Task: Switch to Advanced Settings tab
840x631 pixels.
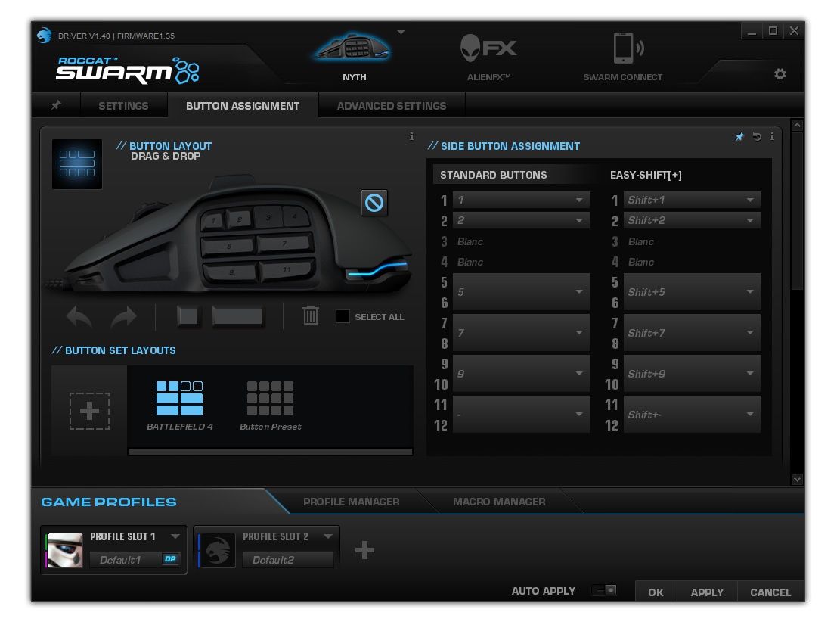Action: point(392,106)
